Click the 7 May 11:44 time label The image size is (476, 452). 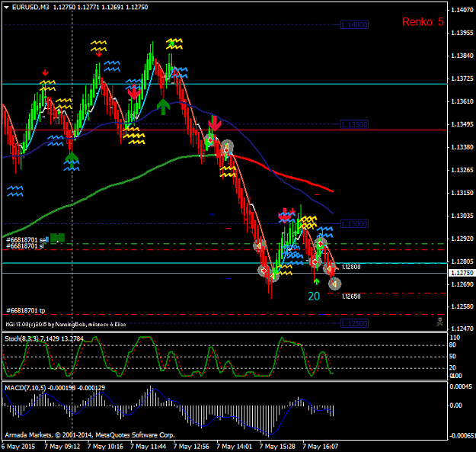(x=149, y=447)
